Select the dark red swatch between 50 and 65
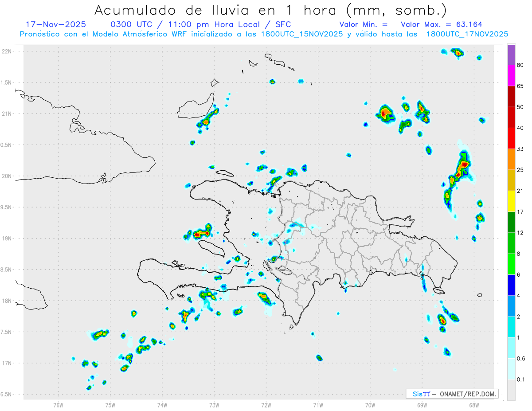 click(x=511, y=96)
